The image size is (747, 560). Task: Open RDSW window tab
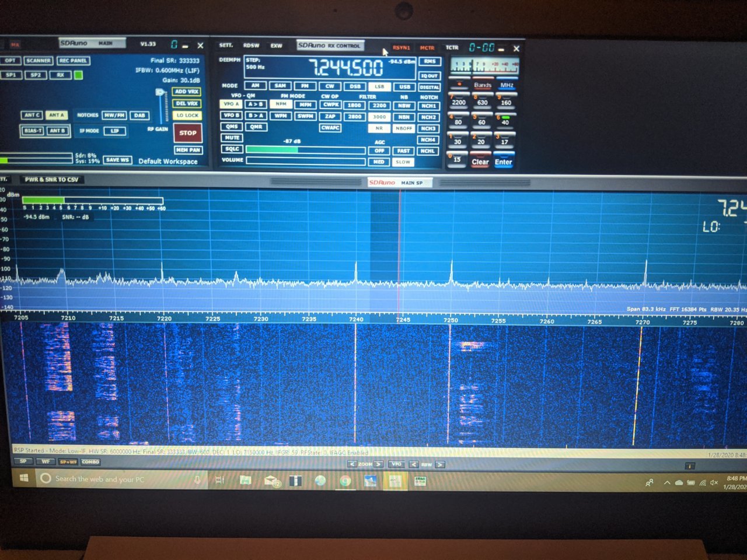(x=252, y=45)
